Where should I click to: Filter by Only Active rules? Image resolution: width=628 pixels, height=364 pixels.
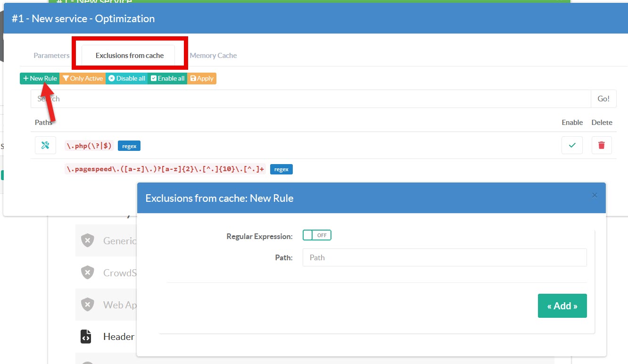83,78
